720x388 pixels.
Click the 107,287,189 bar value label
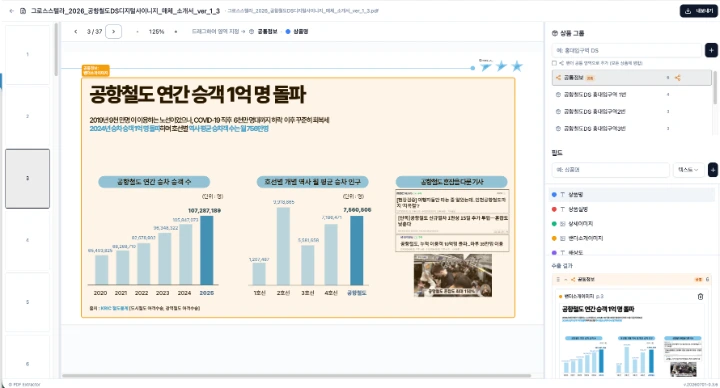pos(204,210)
